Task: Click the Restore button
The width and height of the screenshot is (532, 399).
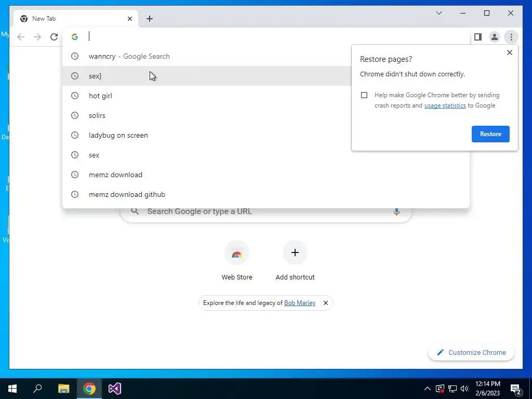Action: (490, 134)
